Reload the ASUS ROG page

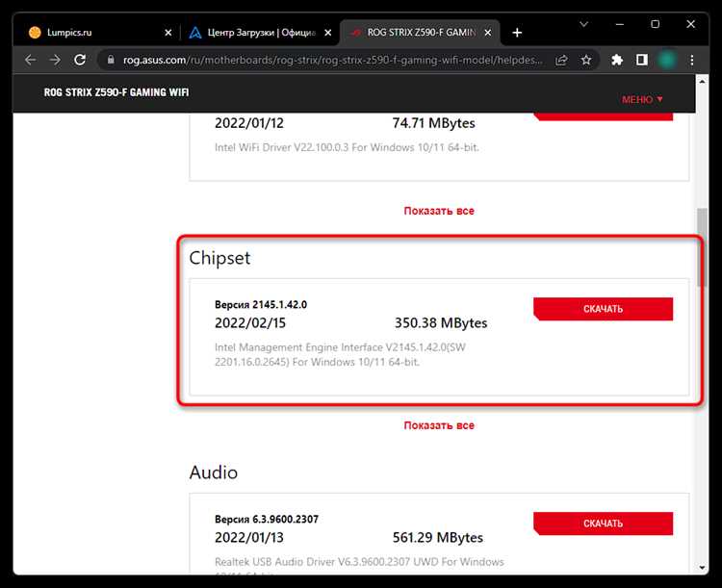click(x=80, y=60)
